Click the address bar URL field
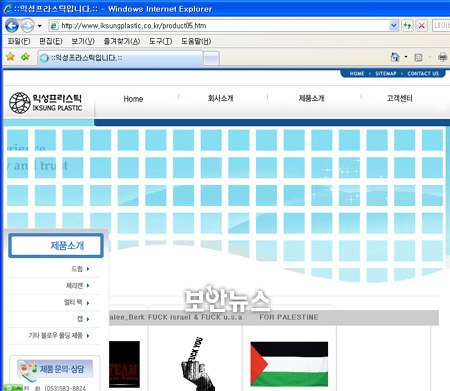Image resolution: width=450 pixels, height=391 pixels. [220, 26]
